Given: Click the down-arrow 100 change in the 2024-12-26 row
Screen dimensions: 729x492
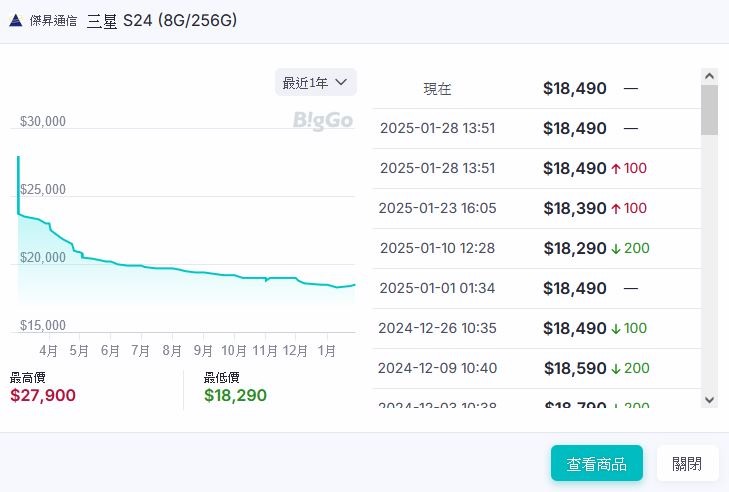Looking at the screenshot, I should 629,328.
